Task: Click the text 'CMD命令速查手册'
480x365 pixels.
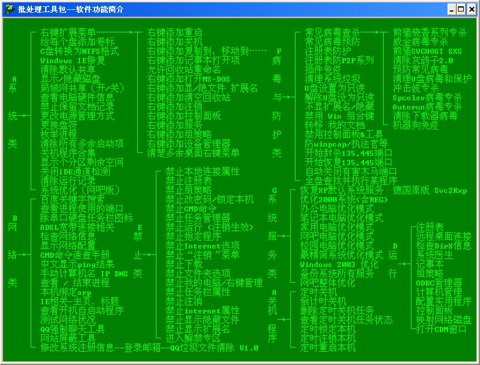Action: pyautogui.click(x=75, y=255)
